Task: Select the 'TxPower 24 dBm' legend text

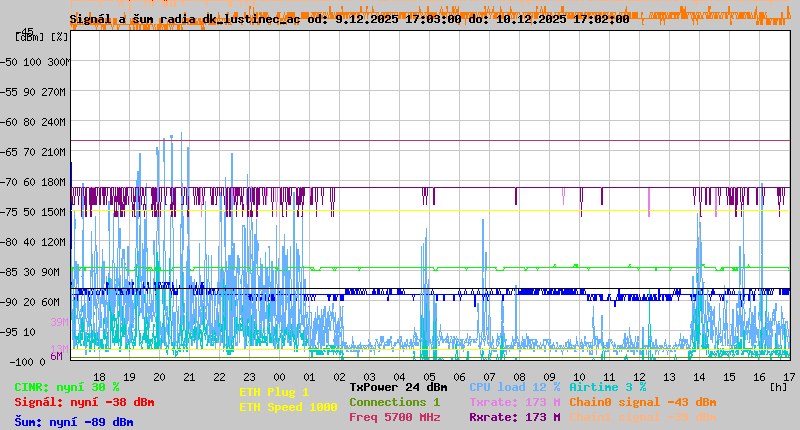Action: click(x=398, y=387)
